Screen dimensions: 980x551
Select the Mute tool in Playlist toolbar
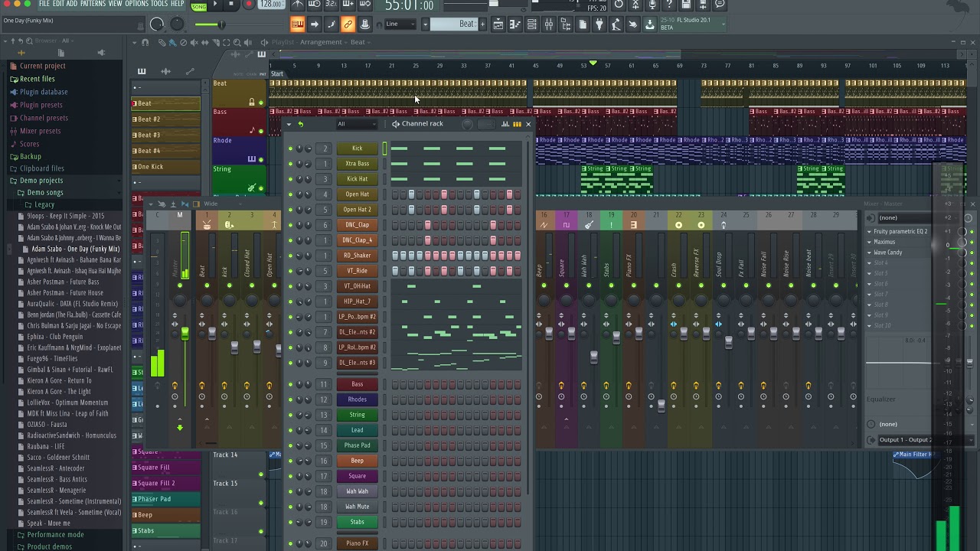pyautogui.click(x=193, y=42)
